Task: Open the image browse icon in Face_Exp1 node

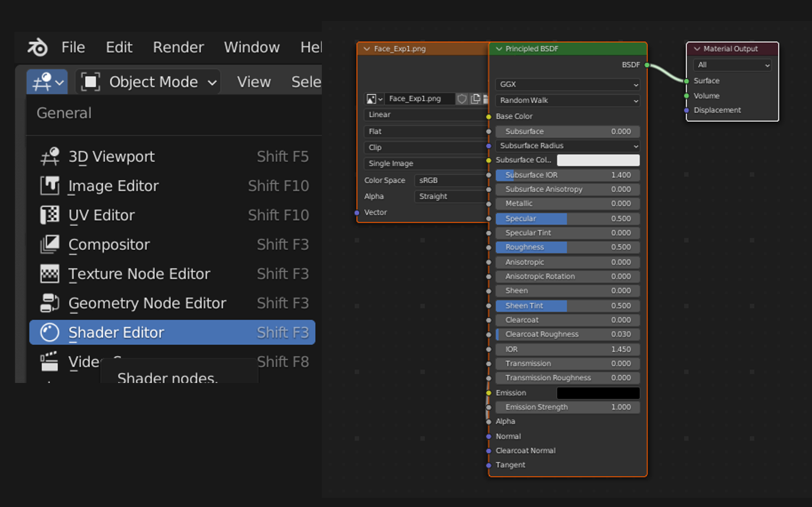Action: coord(374,99)
